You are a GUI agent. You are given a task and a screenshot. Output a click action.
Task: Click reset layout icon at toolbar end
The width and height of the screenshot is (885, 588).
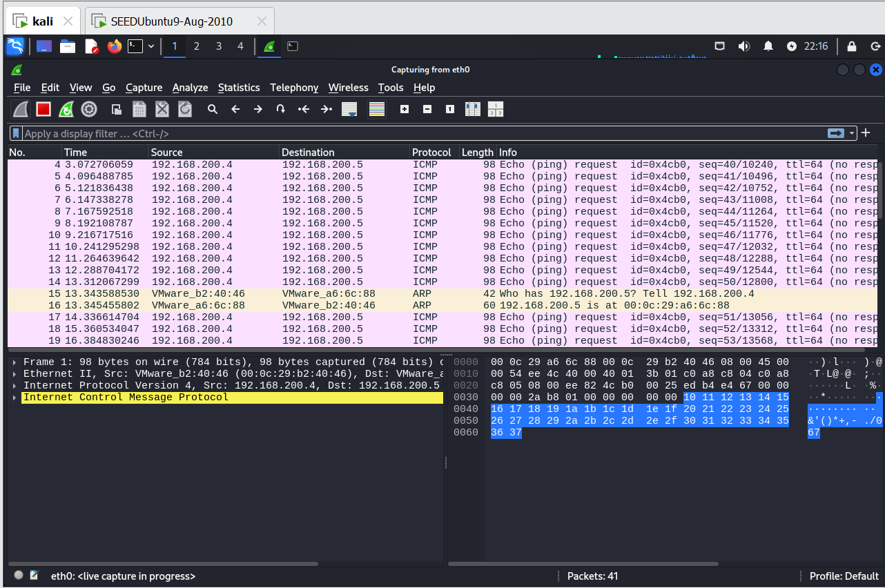[x=496, y=109]
